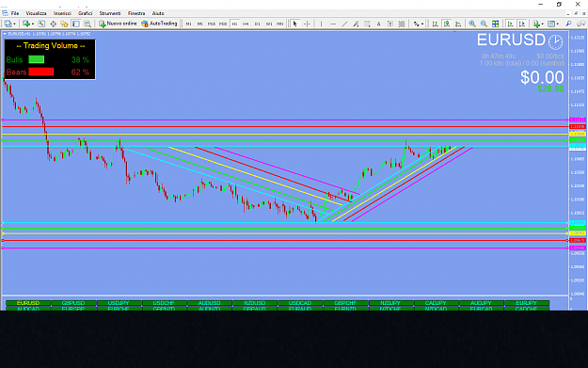Screen dimensions: 588x368
Task: Open the indicators list icon
Action: click(x=536, y=24)
